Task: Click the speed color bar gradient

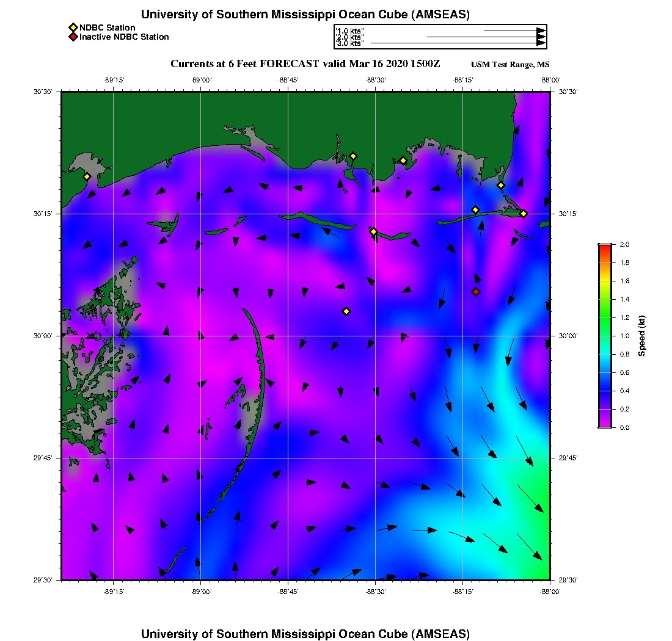Action: tap(605, 336)
